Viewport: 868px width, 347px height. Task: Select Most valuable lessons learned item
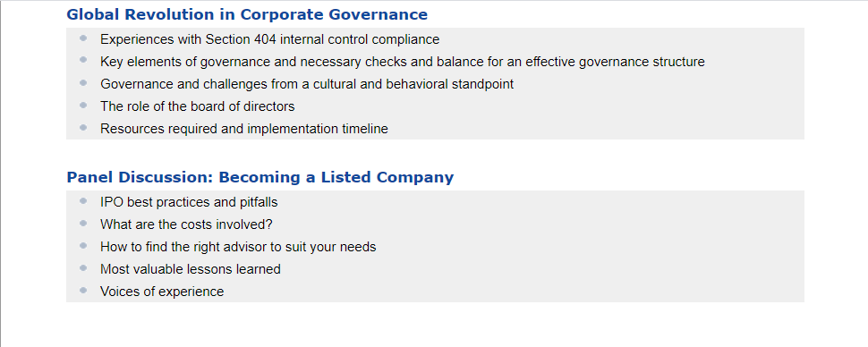pyautogui.click(x=191, y=269)
